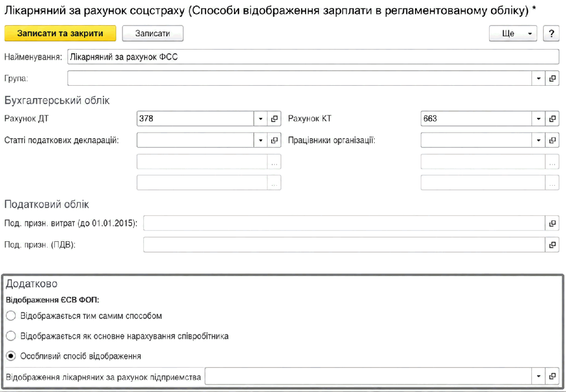Screen dimensions: 566x392
Task: Open the Ще menu
Action: pos(513,33)
